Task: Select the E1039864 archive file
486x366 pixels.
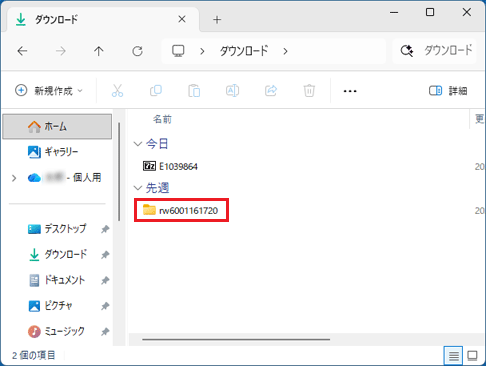Action: (x=170, y=166)
